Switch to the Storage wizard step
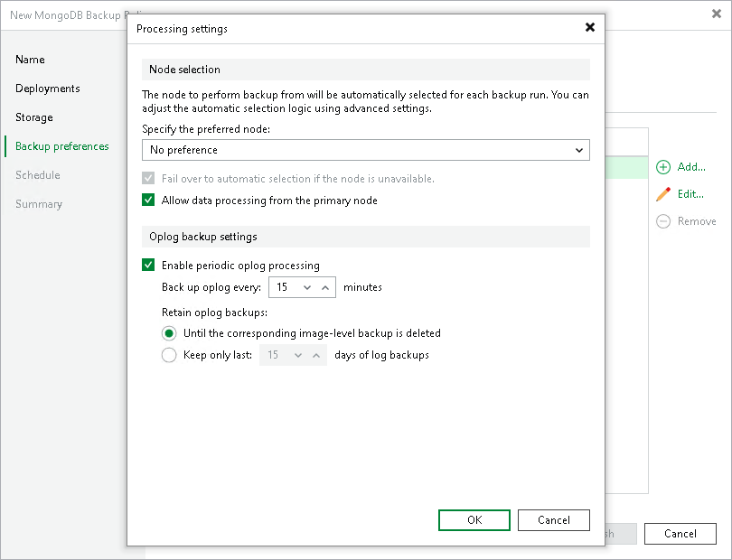Screen dimensions: 732x560 [x=34, y=117]
